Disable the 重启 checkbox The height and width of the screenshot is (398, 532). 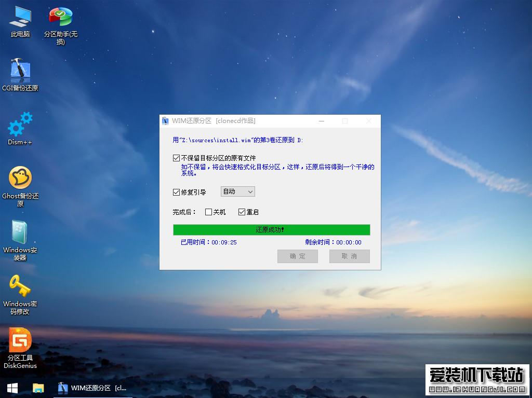click(242, 212)
